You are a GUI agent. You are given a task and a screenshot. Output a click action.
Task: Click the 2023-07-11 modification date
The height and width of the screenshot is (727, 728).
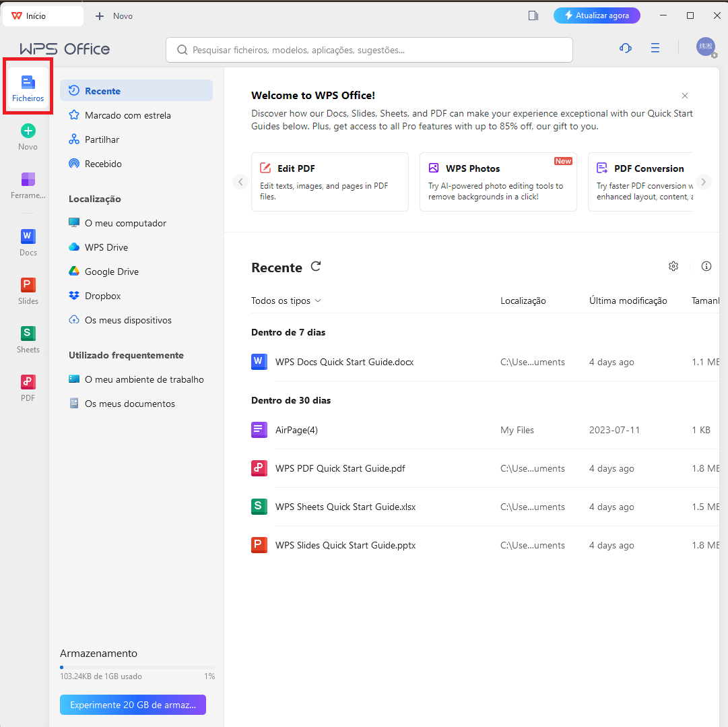coord(614,430)
